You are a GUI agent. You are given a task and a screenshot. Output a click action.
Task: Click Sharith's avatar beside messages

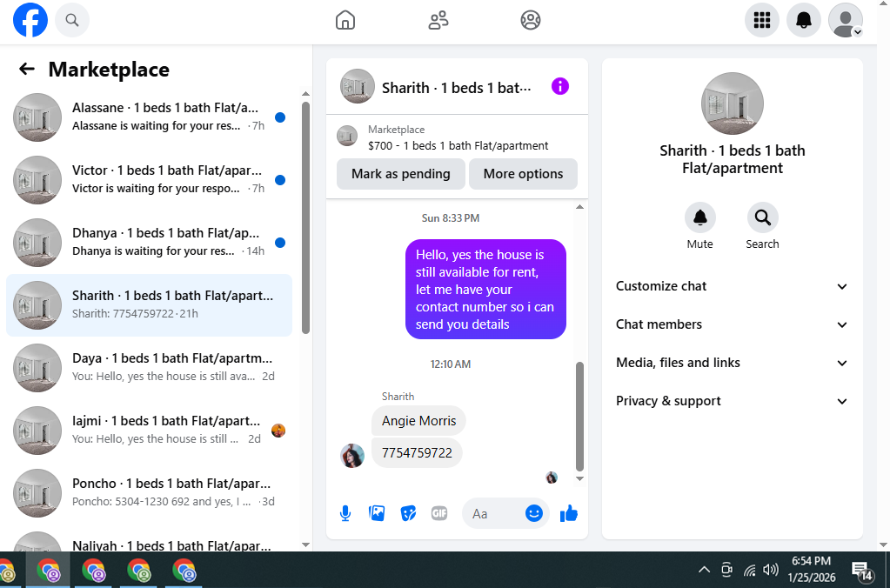(352, 456)
